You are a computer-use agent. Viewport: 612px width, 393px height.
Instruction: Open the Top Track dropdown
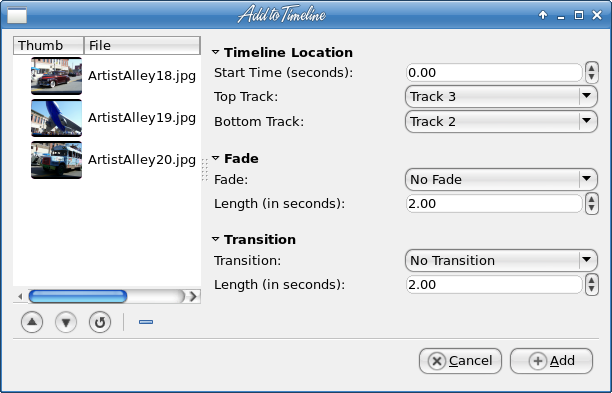coord(501,96)
